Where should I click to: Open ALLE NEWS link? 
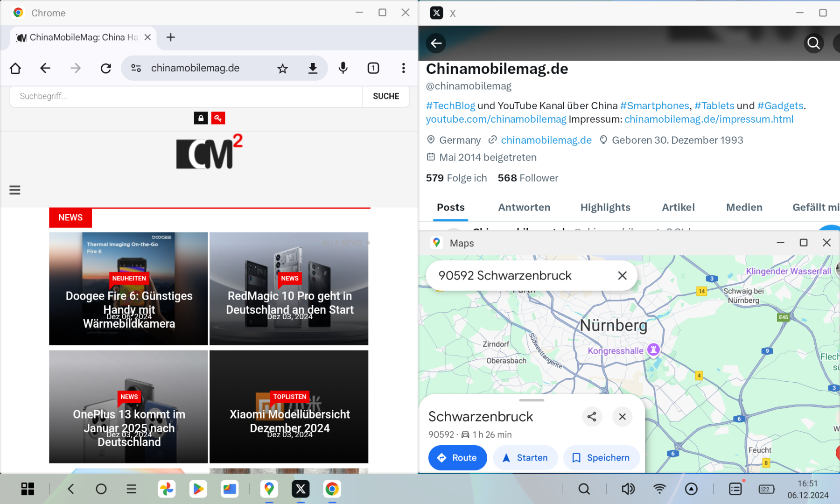pos(345,243)
